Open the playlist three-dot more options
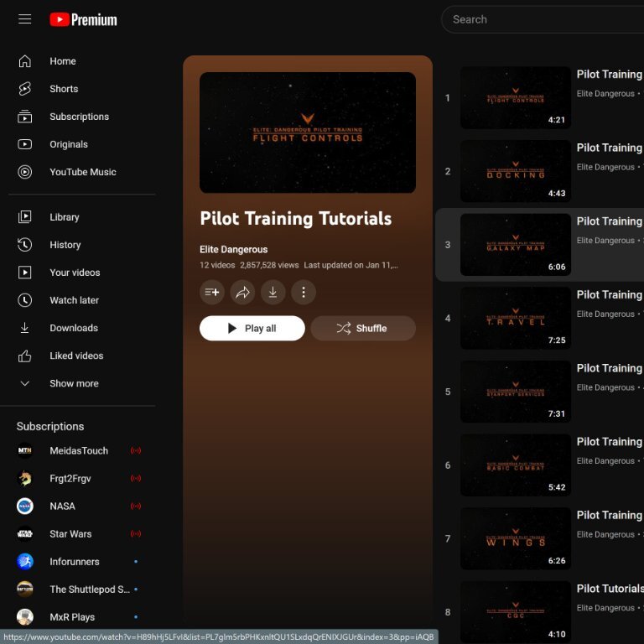The image size is (644, 644). click(303, 292)
